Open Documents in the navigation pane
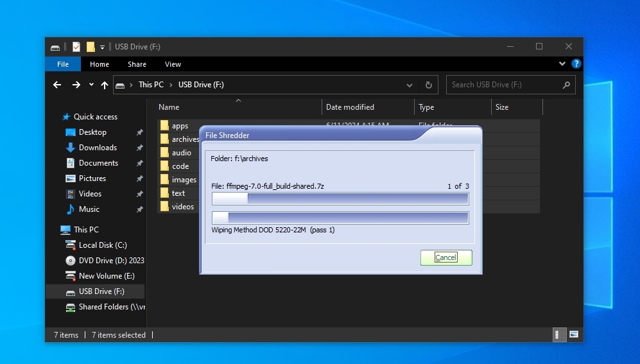Image resolution: width=640 pixels, height=364 pixels. 98,163
